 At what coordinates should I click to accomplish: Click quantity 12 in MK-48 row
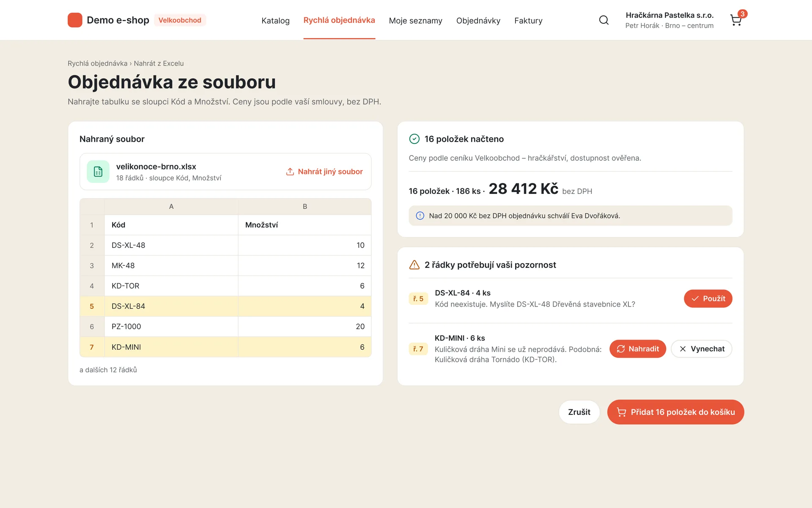[x=304, y=266]
